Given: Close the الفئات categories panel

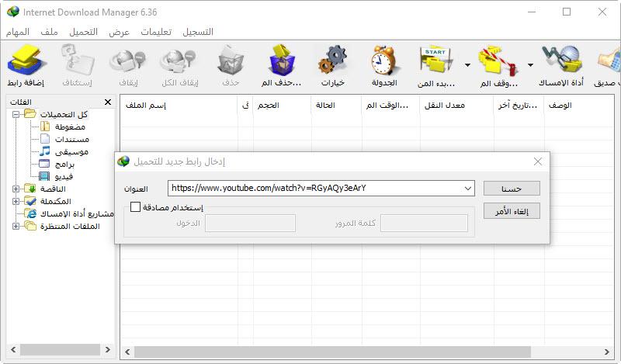Looking at the screenshot, I should point(108,102).
